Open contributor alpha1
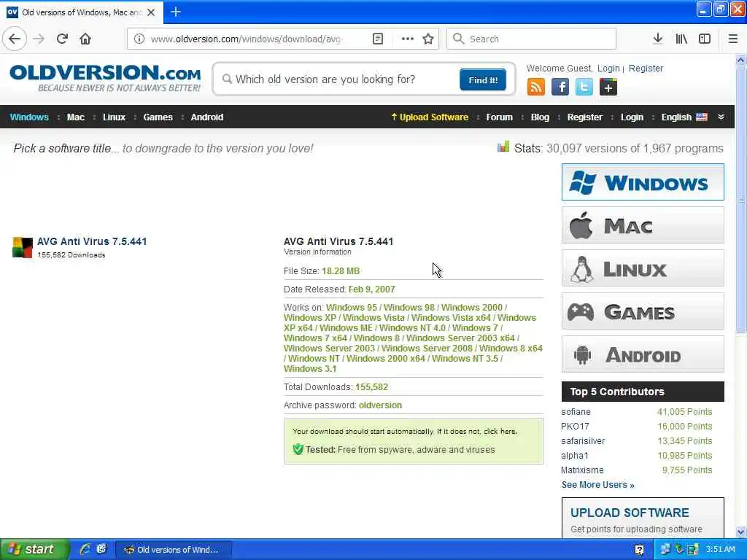Viewport: 747px width, 560px height. pyautogui.click(x=575, y=456)
